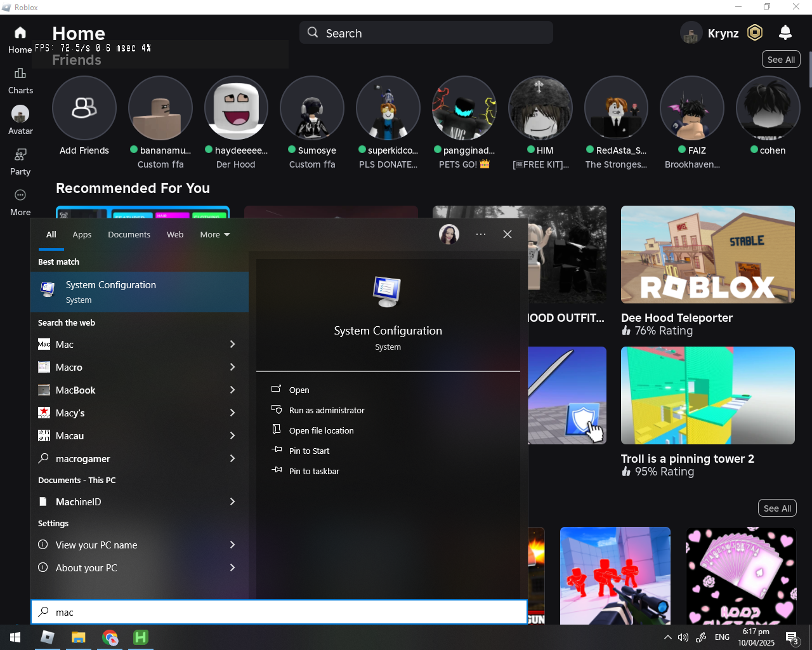
Task: Click See All next to Friends
Action: 781,60
